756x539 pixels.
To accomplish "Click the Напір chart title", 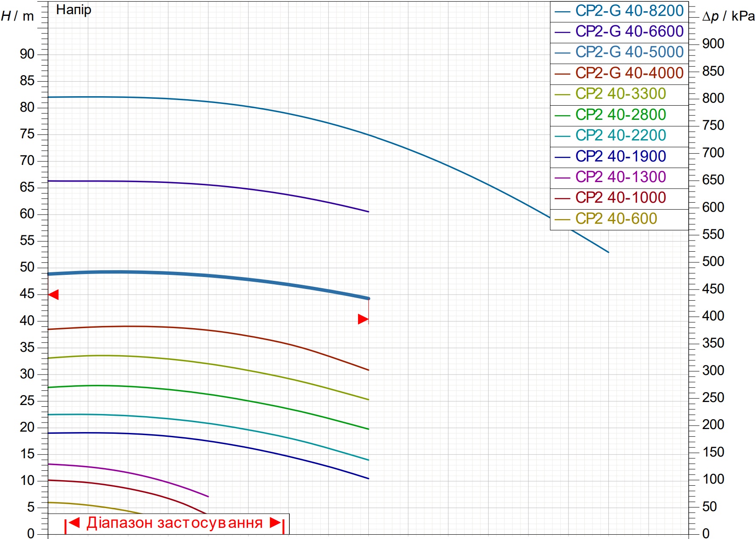I will pos(74,10).
